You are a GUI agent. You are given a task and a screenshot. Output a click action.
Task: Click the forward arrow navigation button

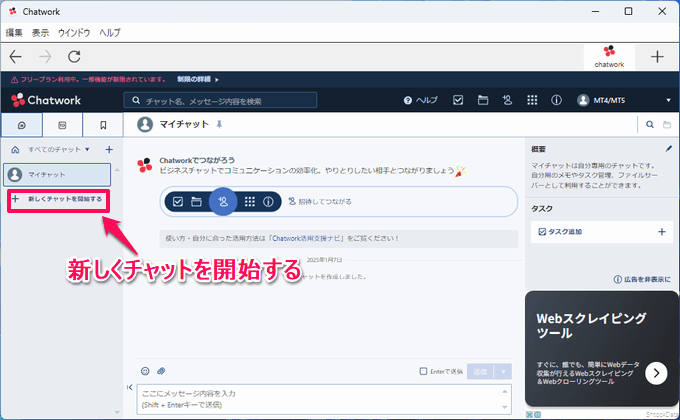click(x=45, y=57)
